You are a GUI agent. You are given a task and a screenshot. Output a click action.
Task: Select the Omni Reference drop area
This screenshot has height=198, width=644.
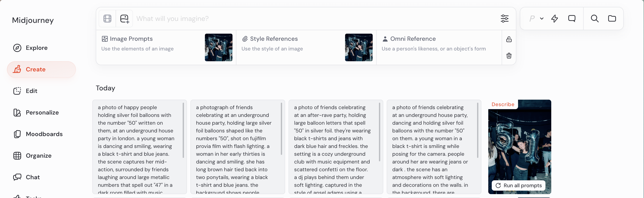pos(439,47)
